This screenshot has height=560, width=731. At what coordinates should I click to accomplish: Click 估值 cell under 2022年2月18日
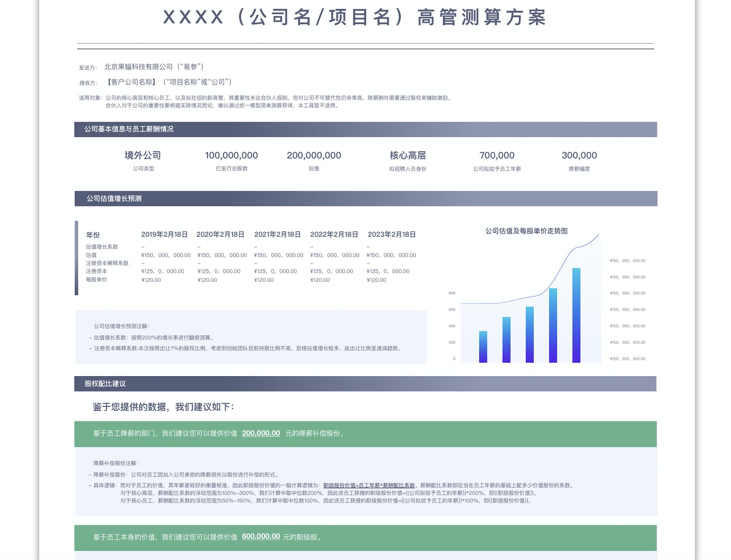pos(335,255)
